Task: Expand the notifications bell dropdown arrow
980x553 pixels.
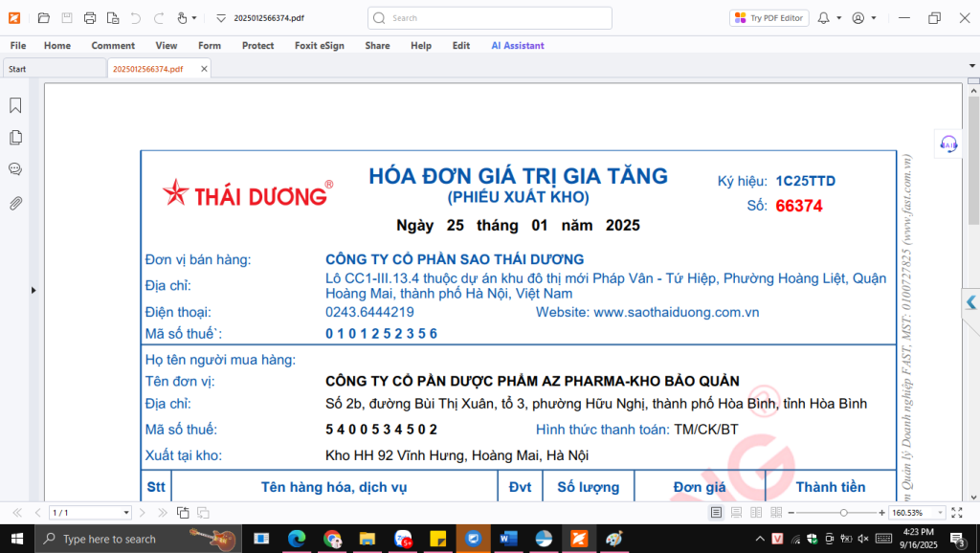Action: tap(838, 18)
